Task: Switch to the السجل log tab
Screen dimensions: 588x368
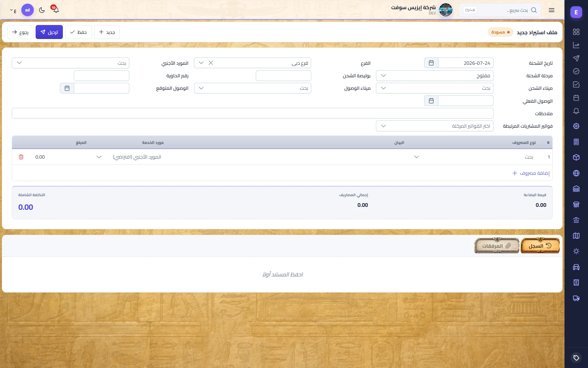Action: click(540, 245)
